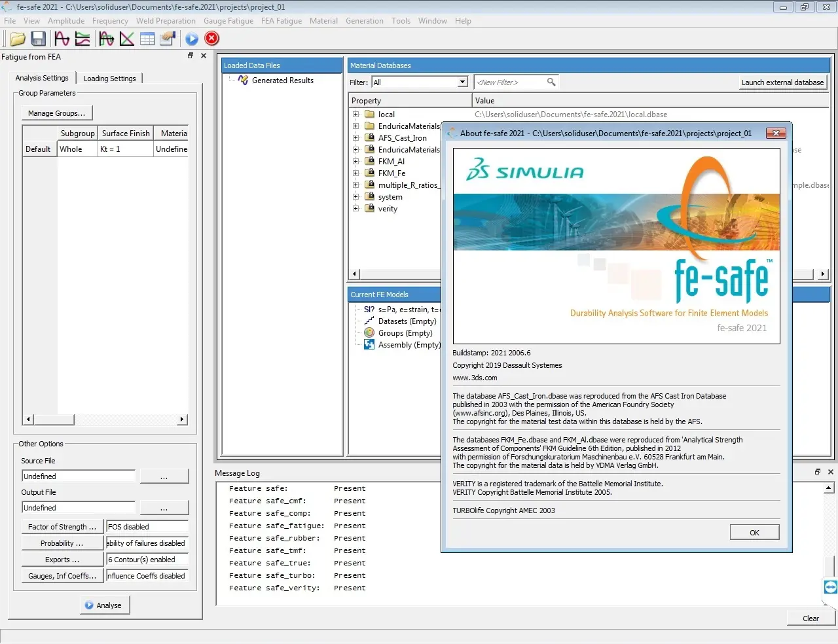This screenshot has height=644, width=838.
Task: Expand the multiple_R_ratios database node
Action: tap(356, 185)
